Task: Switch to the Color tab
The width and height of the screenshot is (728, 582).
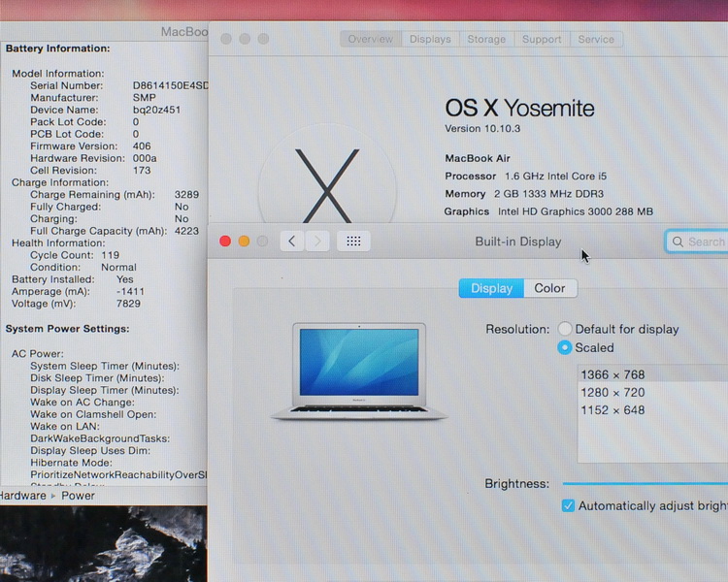Action: point(549,288)
